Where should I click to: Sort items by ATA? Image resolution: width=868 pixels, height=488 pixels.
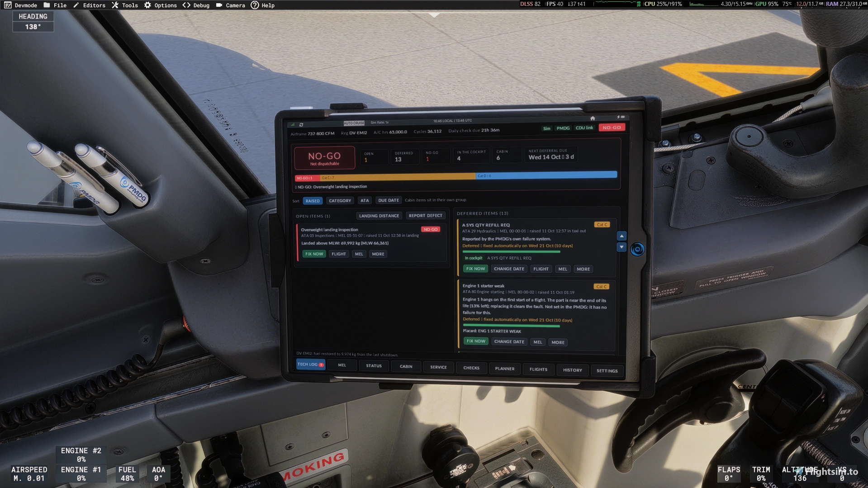coord(365,200)
